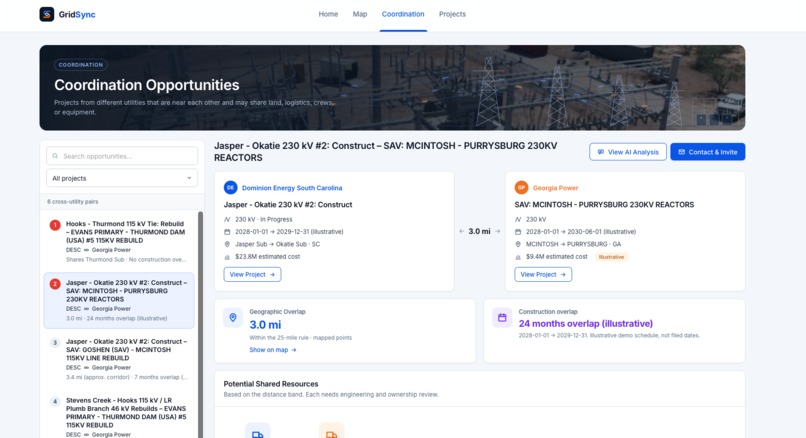Click the Search opportunities field
The width and height of the screenshot is (806, 438).
click(122, 156)
